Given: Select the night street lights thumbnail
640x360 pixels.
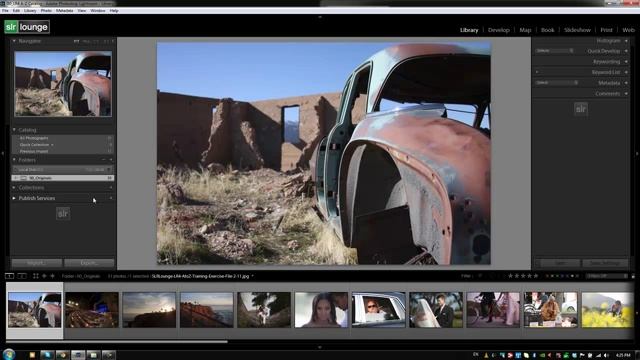Looking at the screenshot, I should pos(92,310).
